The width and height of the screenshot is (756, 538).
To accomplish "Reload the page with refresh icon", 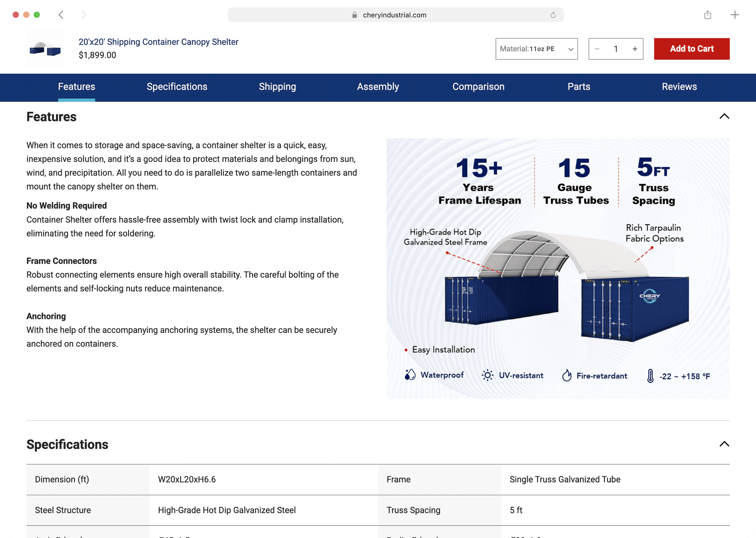I will click(x=553, y=15).
